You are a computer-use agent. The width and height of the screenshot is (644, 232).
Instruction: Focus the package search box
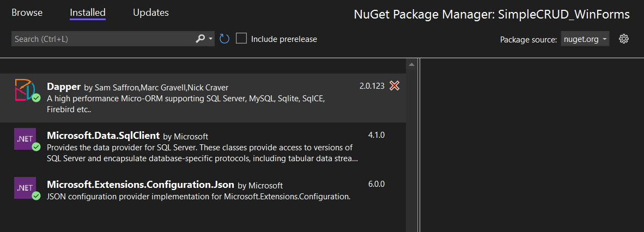(104, 39)
